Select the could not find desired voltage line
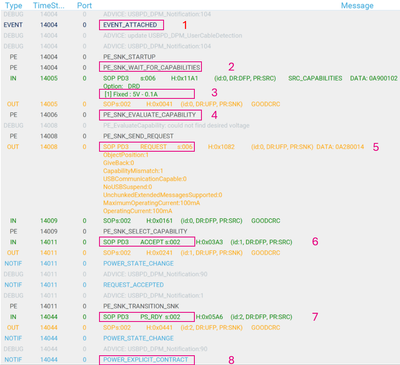The image size is (400, 365). click(x=176, y=125)
